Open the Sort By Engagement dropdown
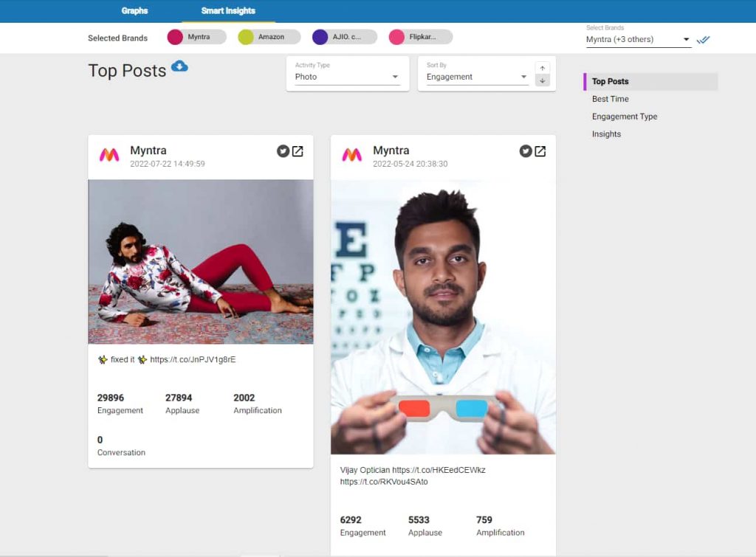Screen dimensions: 756x557 (x=477, y=77)
